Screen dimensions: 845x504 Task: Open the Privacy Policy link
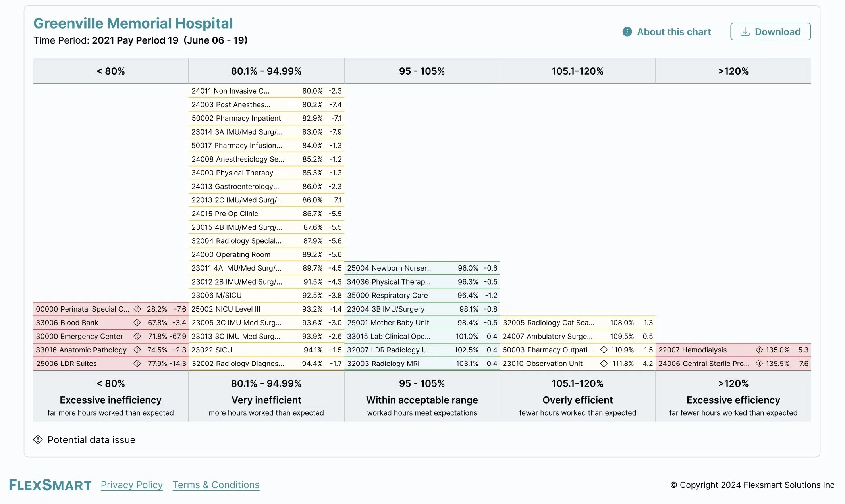click(131, 485)
